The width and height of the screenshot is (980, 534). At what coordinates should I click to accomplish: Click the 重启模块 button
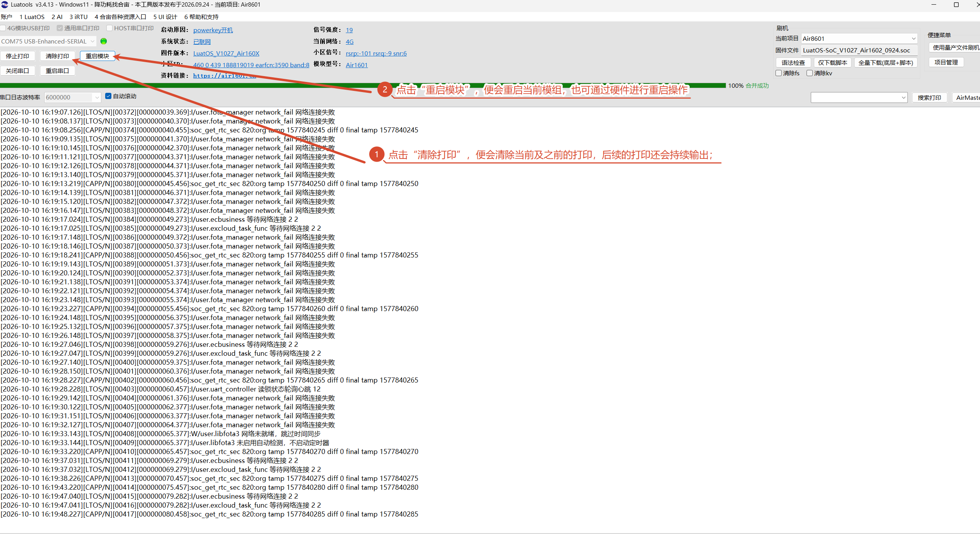tap(97, 56)
